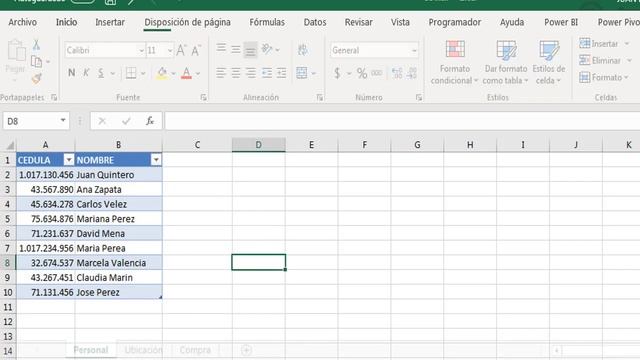This screenshot has width=640, height=360.
Task: Apply fill color with the paint bucket
Action: pyautogui.click(x=162, y=73)
